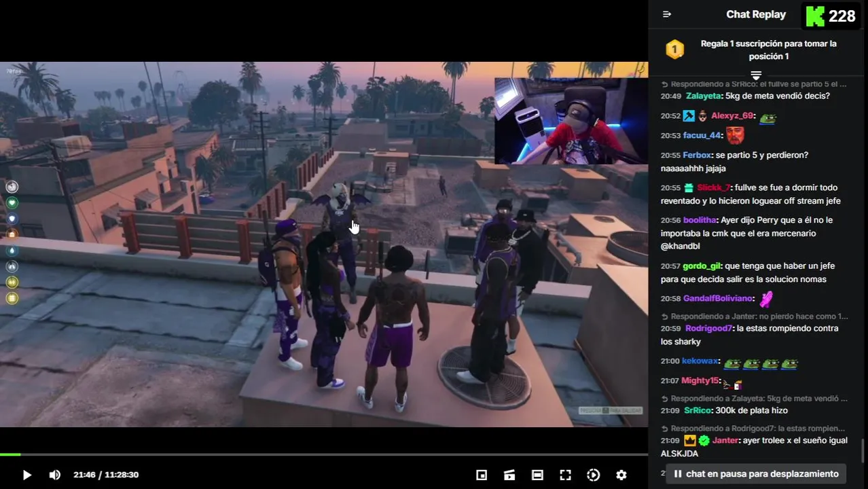Click the teal badge beside Slickk_7
Viewport: 868px width, 489px height.
pyautogui.click(x=689, y=188)
